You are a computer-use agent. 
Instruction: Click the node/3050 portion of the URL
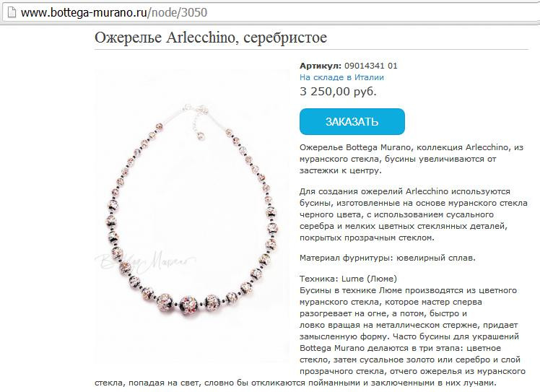[179, 12]
